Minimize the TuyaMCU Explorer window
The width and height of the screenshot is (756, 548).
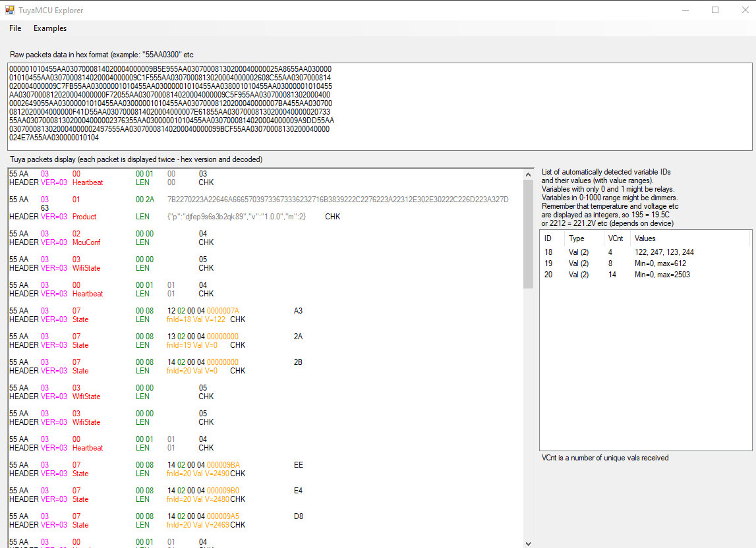(685, 10)
